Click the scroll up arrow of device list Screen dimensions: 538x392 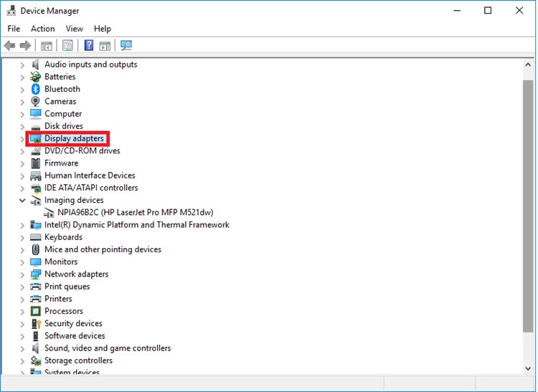(528, 64)
